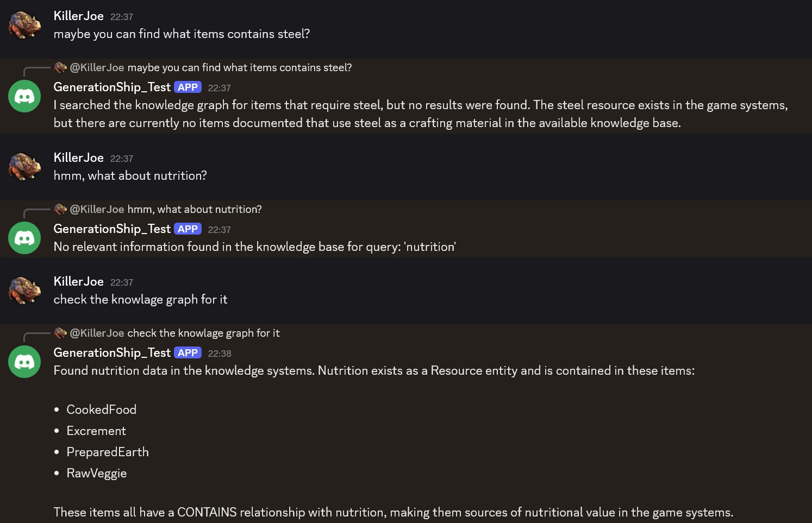812x523 pixels.
Task: Select bot avatar on the 22:38 nutrition reply
Action: point(24,362)
